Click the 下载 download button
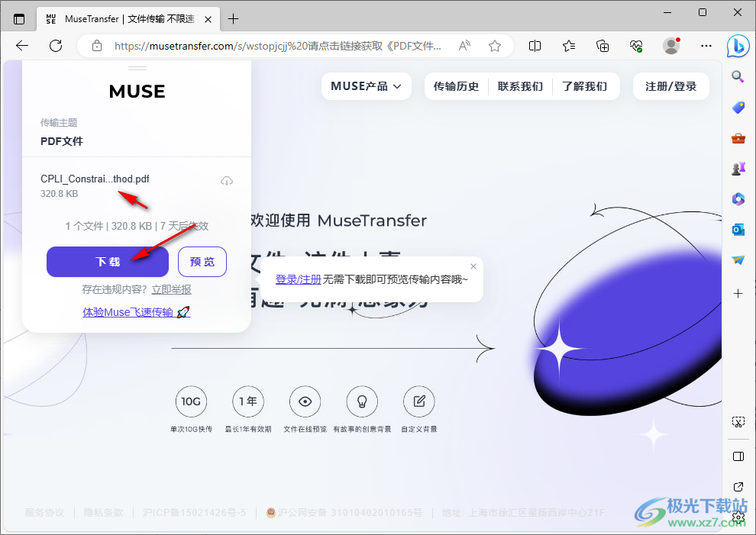The image size is (756, 535). coord(107,262)
